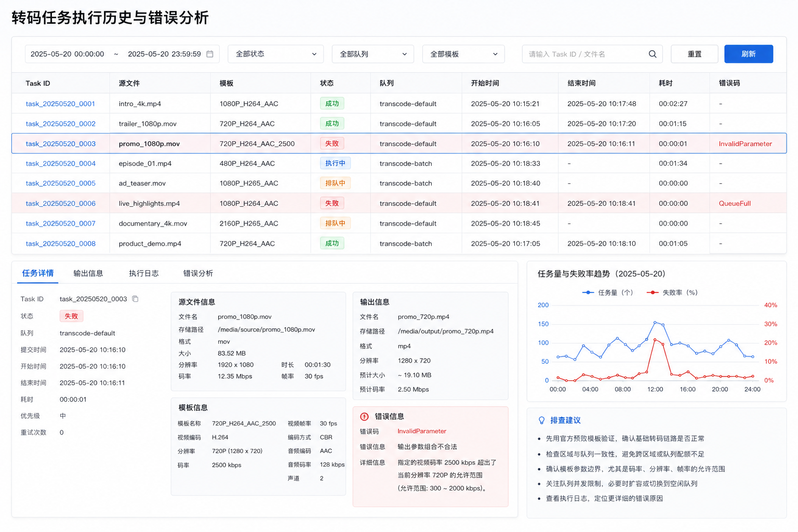Click storage path /media/source/promo_1080p.mov
The height and width of the screenshot is (532, 798).
(x=267, y=329)
